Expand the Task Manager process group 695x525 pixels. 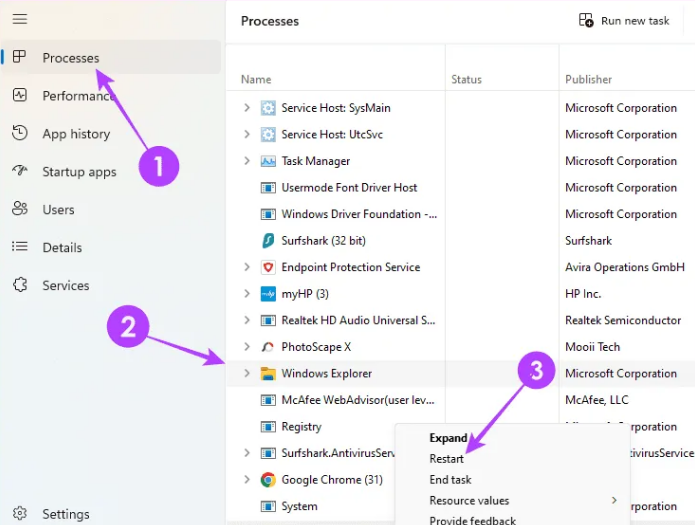247,161
